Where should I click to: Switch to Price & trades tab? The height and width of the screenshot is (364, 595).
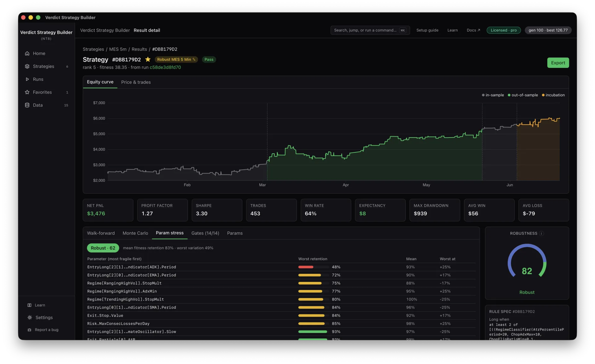coord(136,82)
